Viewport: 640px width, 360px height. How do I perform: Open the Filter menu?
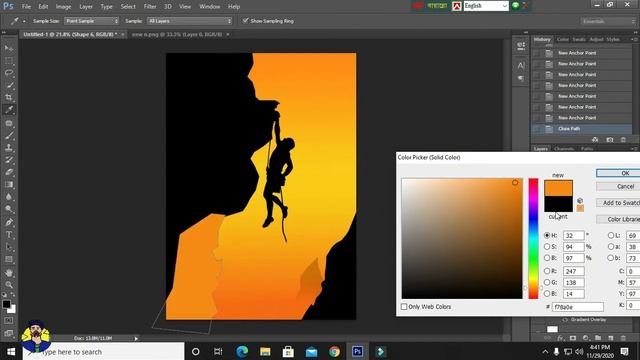150,7
